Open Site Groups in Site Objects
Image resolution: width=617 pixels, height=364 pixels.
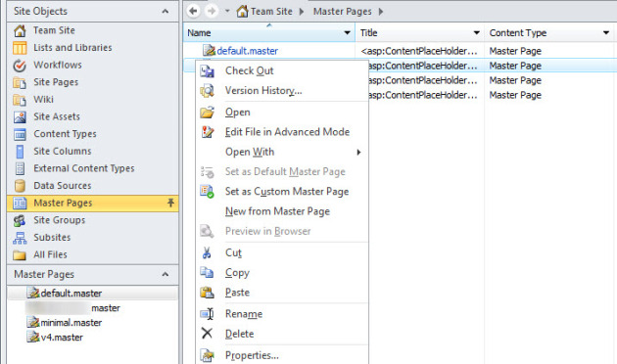60,220
